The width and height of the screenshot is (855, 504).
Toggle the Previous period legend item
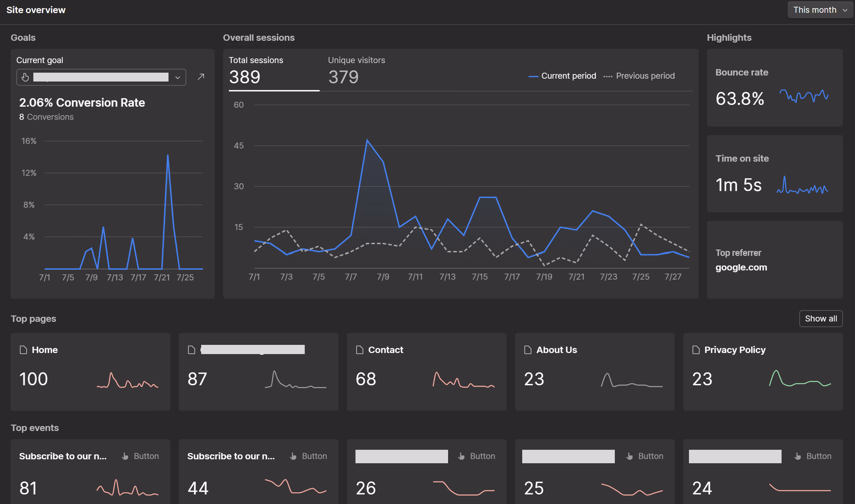[x=639, y=76]
